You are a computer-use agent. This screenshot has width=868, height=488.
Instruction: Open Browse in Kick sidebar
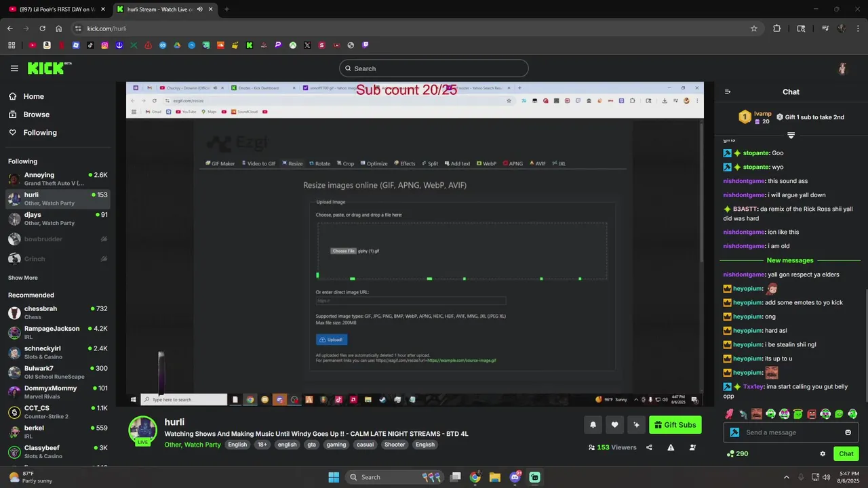[36, 115]
